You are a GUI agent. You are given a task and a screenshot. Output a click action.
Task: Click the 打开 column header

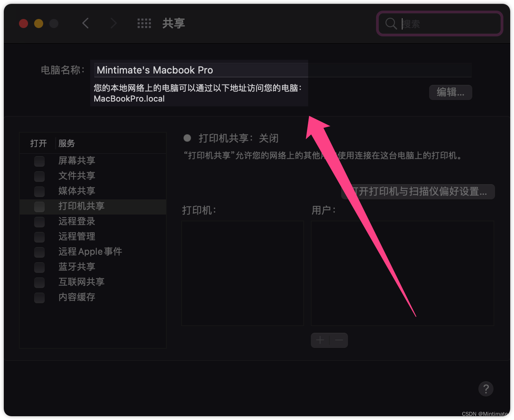click(38, 143)
